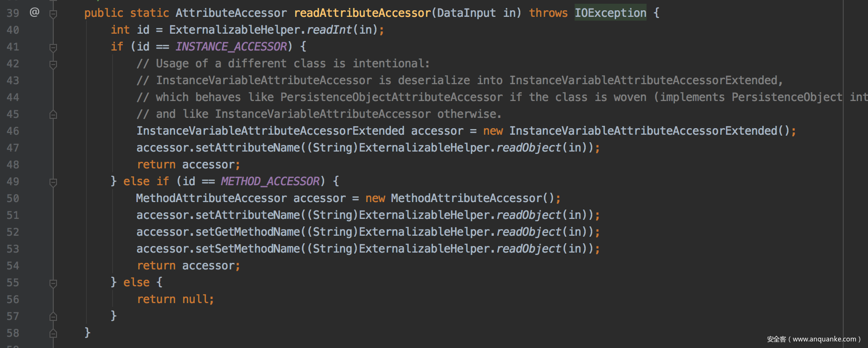Fold the INSTANCE_ACCESSOR if-block on line 41

[53, 47]
